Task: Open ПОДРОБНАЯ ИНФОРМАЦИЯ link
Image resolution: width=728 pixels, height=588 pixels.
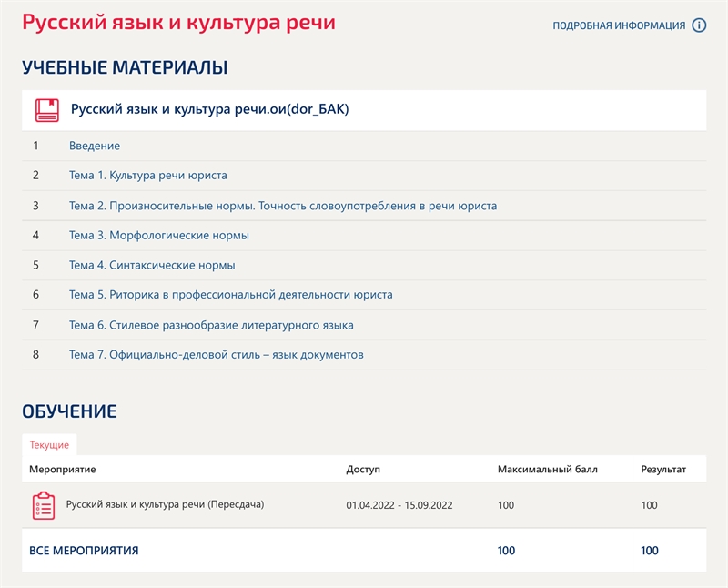Action: [x=619, y=25]
